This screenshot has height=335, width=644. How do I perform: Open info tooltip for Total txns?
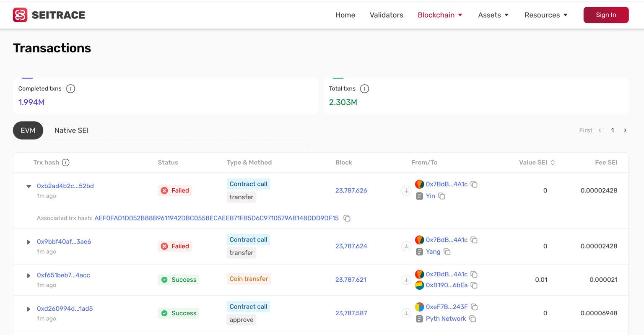pos(365,89)
